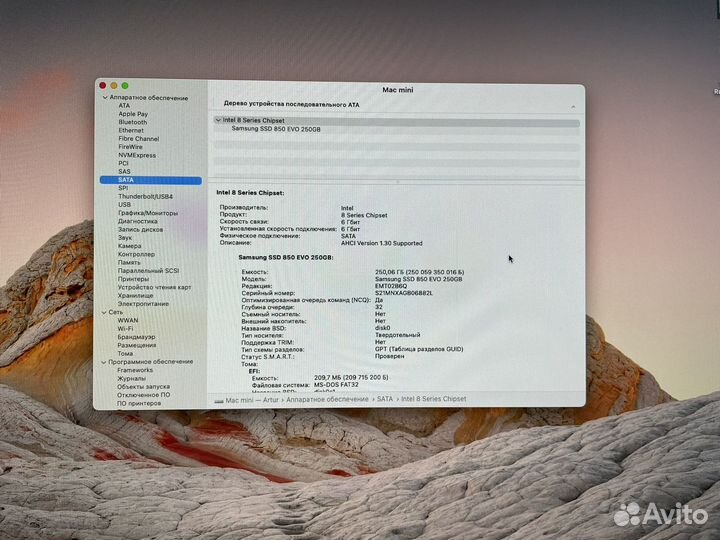Viewport: 720px width, 540px height.
Task: Click Mac mini — Artur in path bar
Action: 252,400
